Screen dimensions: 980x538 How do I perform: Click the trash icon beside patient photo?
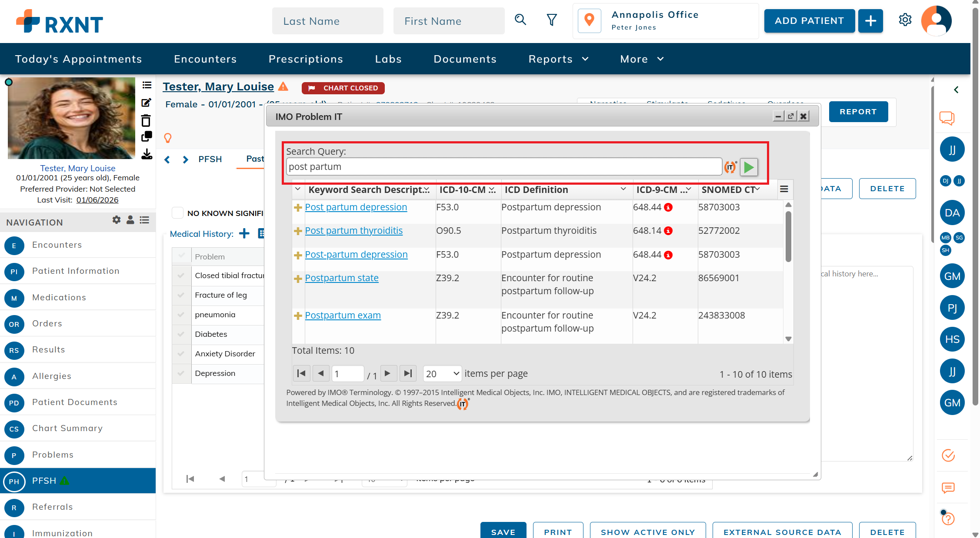tap(146, 120)
